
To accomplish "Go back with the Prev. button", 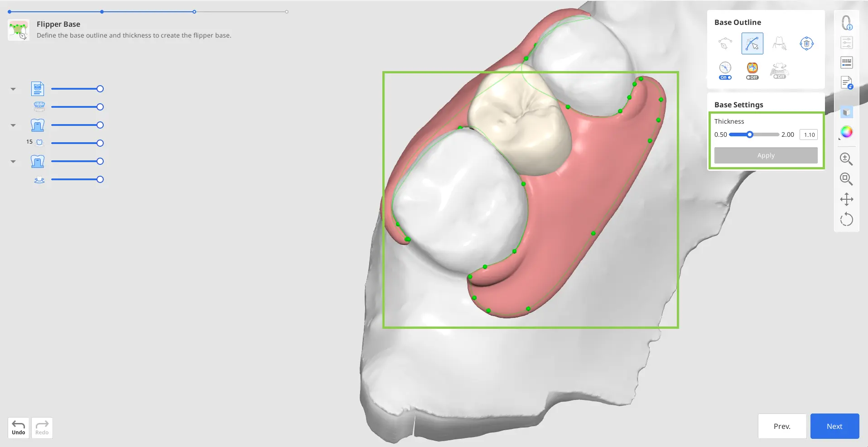I will point(782,426).
